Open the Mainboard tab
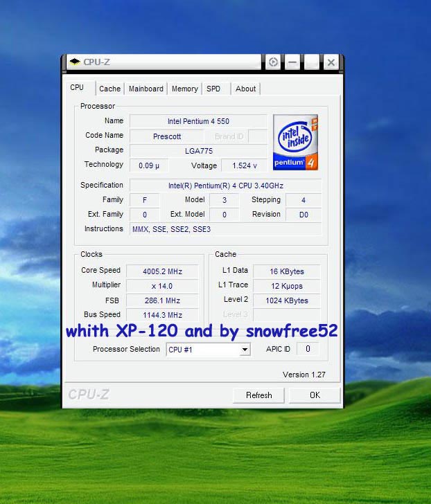Image resolution: width=431 pixels, height=504 pixels. (146, 89)
